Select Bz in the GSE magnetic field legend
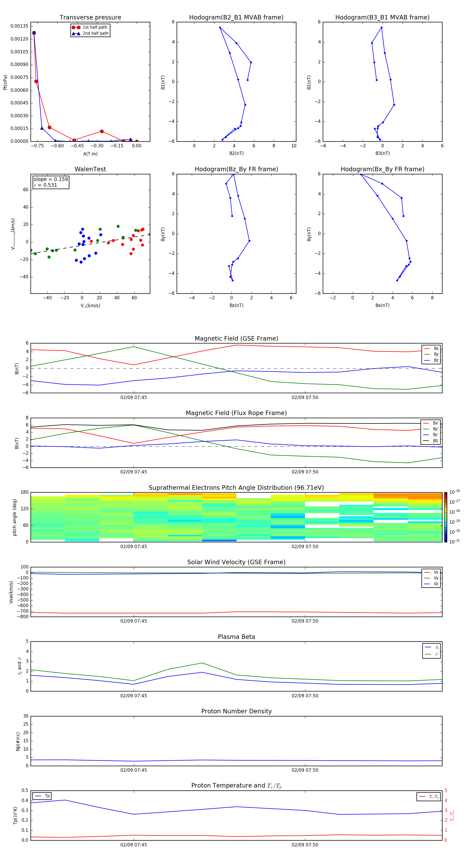The width and height of the screenshot is (473, 868). pos(431,360)
